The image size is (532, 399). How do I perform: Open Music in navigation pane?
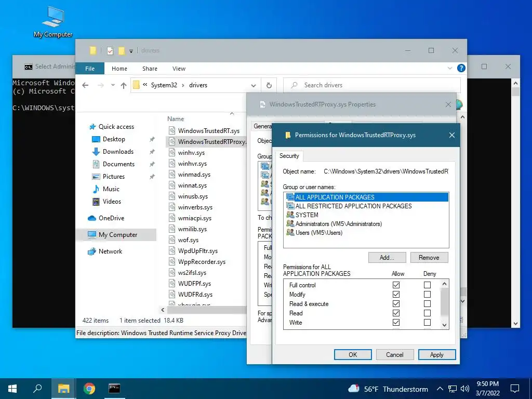click(x=111, y=189)
